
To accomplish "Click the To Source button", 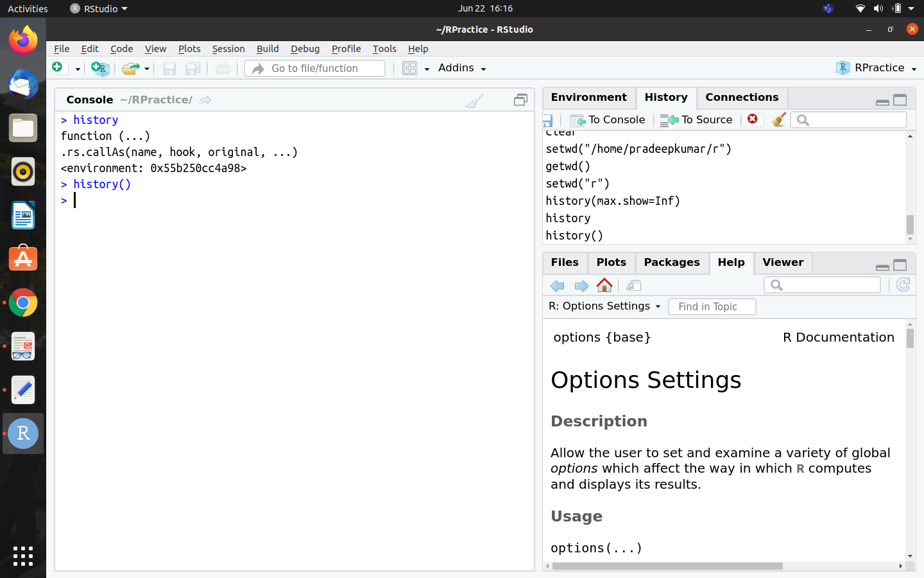I will tap(697, 119).
